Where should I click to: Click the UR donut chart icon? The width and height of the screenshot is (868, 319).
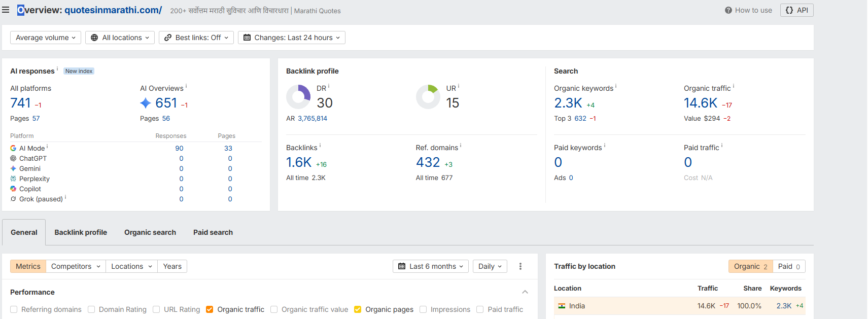click(x=428, y=97)
